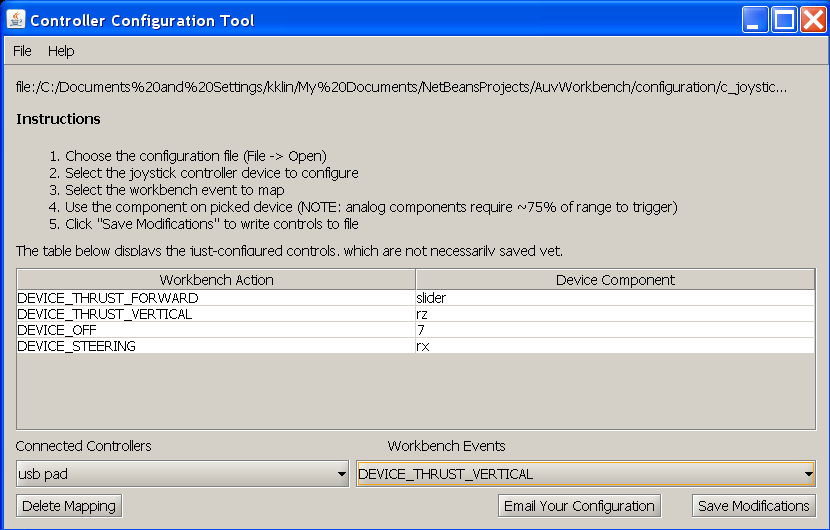Screen dimensions: 830x530
Task: Select the DEVICE_THRUST_FORWARD table row
Action: click(x=416, y=298)
